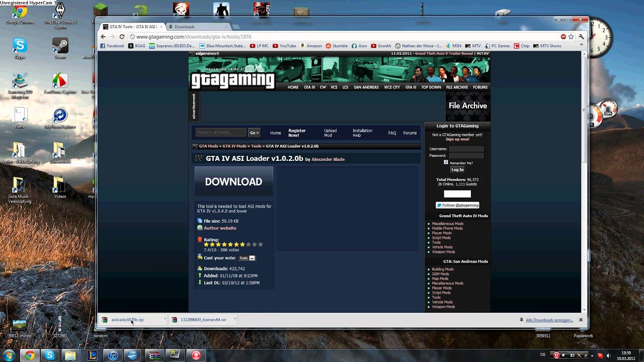Screen dimensions: 644x362
Task: Open the MTV Shows bookmark
Action: coord(547,46)
